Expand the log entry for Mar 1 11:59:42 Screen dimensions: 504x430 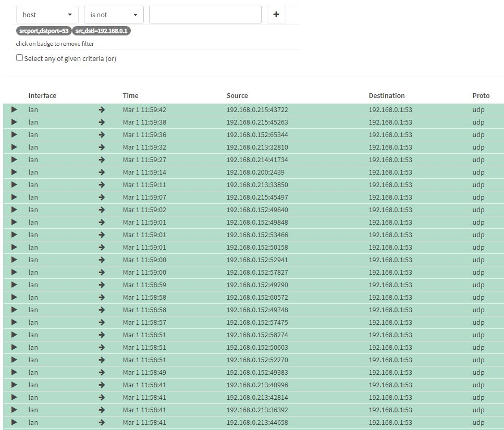pyautogui.click(x=14, y=109)
